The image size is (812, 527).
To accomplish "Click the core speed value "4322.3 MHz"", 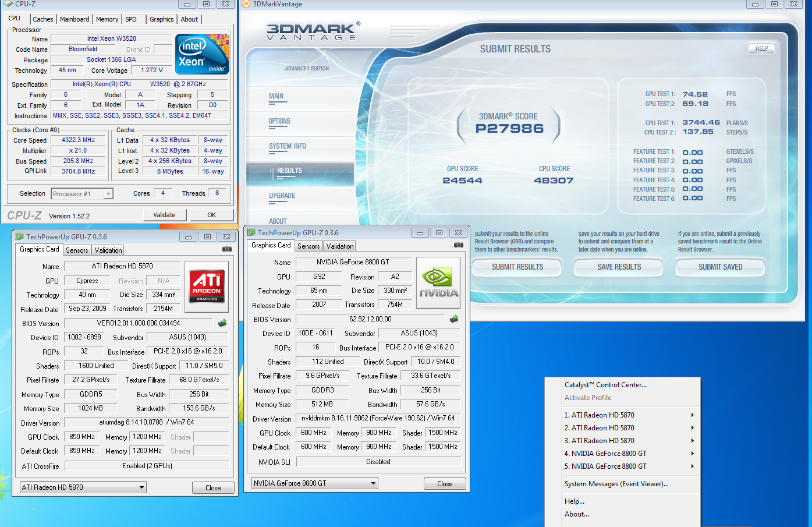I will tap(79, 140).
